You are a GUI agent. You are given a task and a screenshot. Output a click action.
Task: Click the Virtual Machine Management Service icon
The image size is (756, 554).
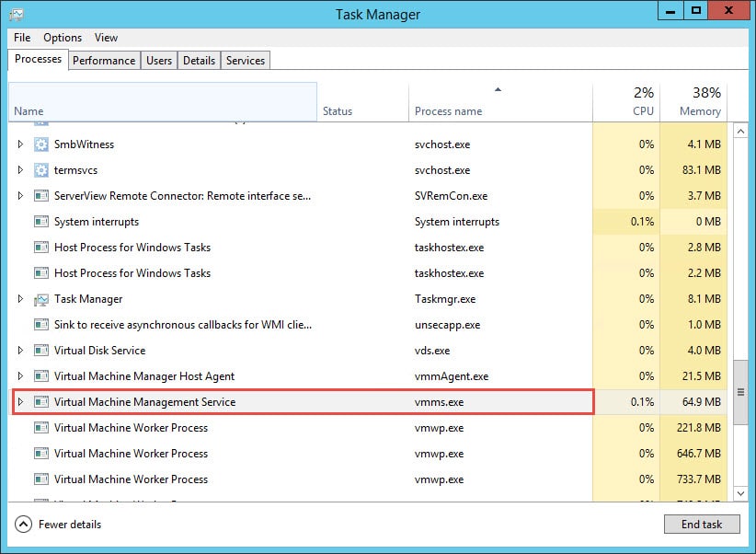tap(40, 402)
